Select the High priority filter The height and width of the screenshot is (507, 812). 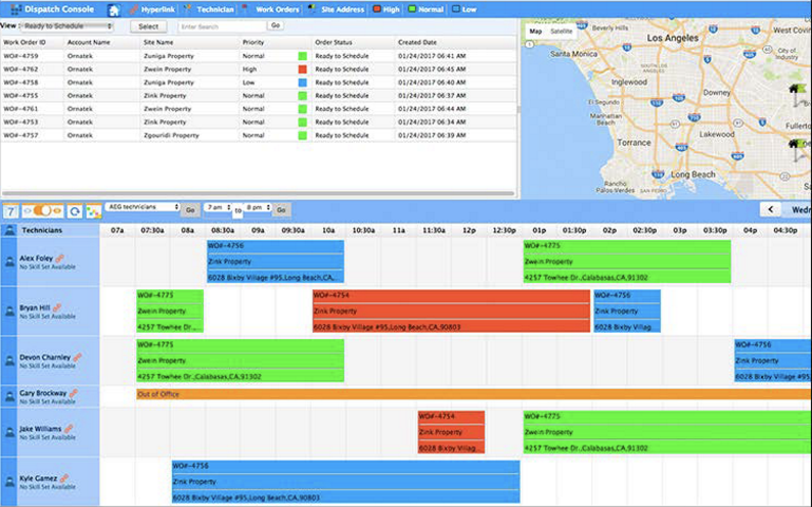pos(376,9)
